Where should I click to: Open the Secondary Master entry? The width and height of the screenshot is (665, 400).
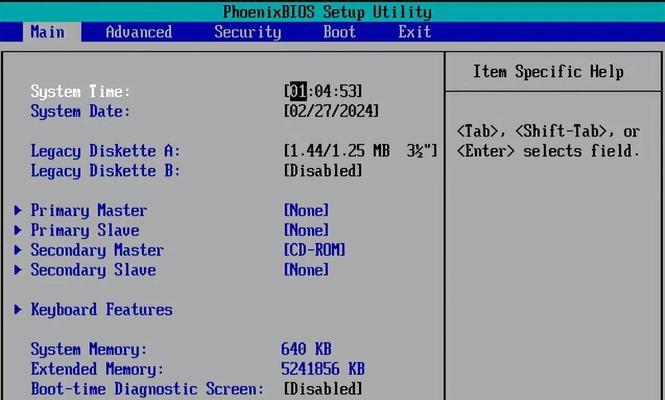coord(97,250)
